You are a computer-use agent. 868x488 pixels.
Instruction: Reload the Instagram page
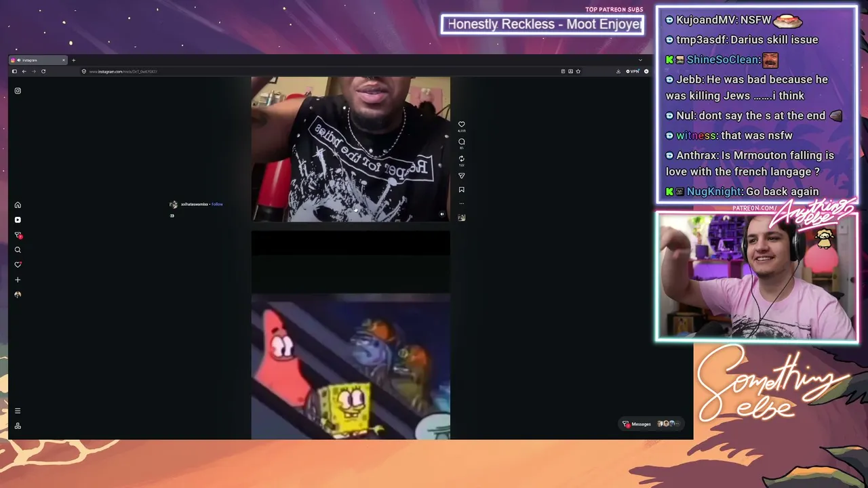[43, 71]
